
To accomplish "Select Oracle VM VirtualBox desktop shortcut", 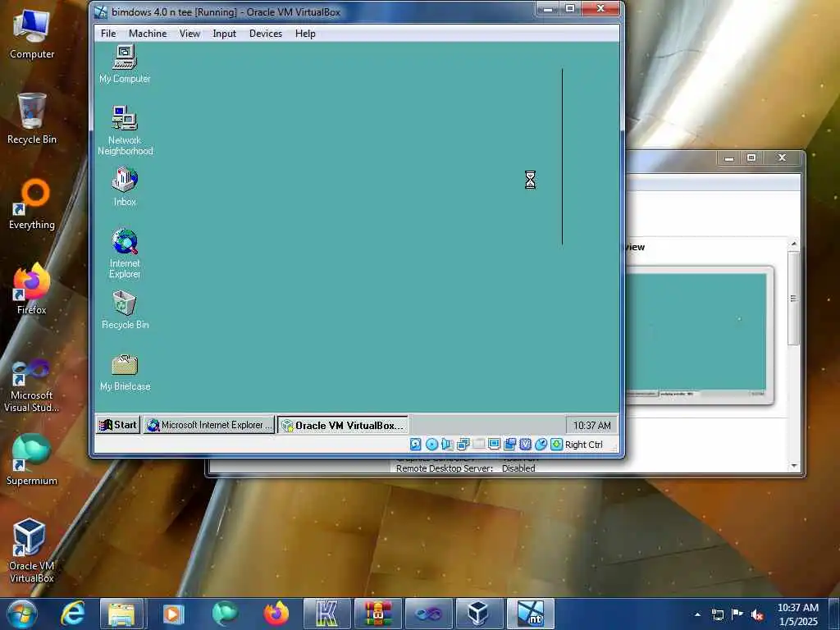I will [x=32, y=550].
